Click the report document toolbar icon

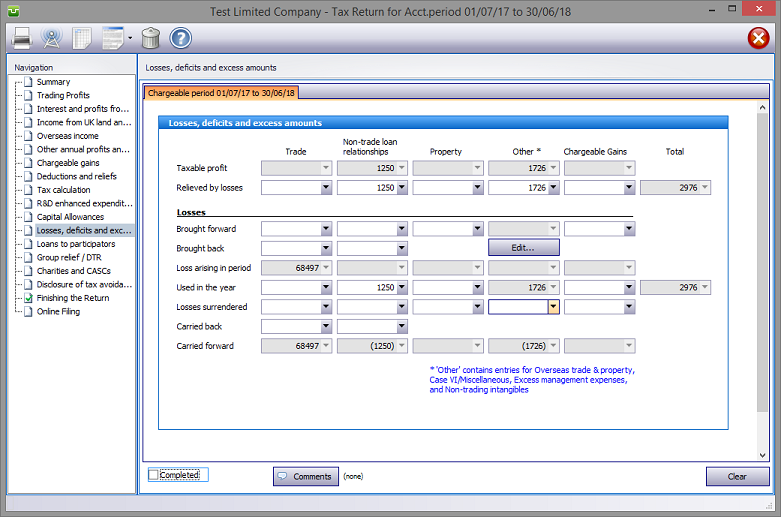113,38
